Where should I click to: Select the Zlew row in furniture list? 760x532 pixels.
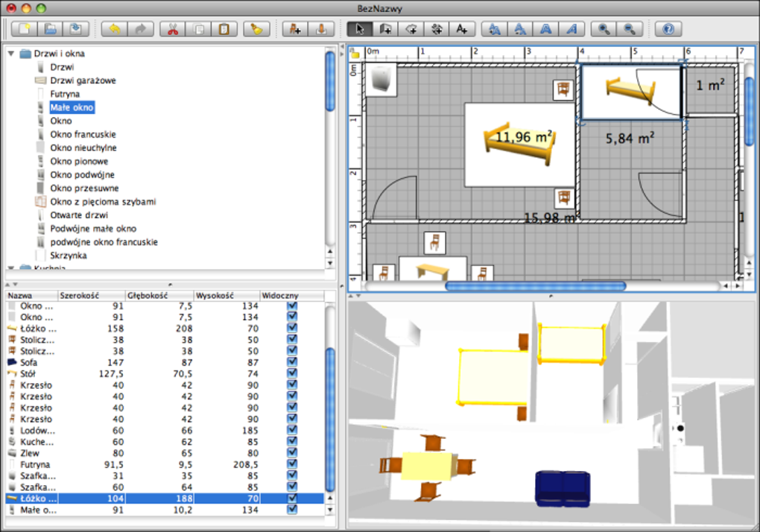(30, 453)
